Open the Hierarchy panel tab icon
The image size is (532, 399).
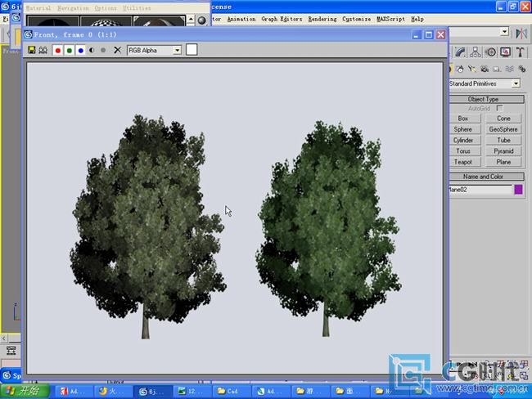click(x=476, y=52)
